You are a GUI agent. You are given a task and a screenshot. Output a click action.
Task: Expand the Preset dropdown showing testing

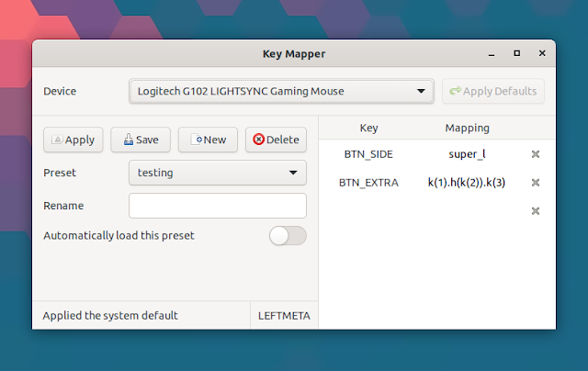coord(217,172)
